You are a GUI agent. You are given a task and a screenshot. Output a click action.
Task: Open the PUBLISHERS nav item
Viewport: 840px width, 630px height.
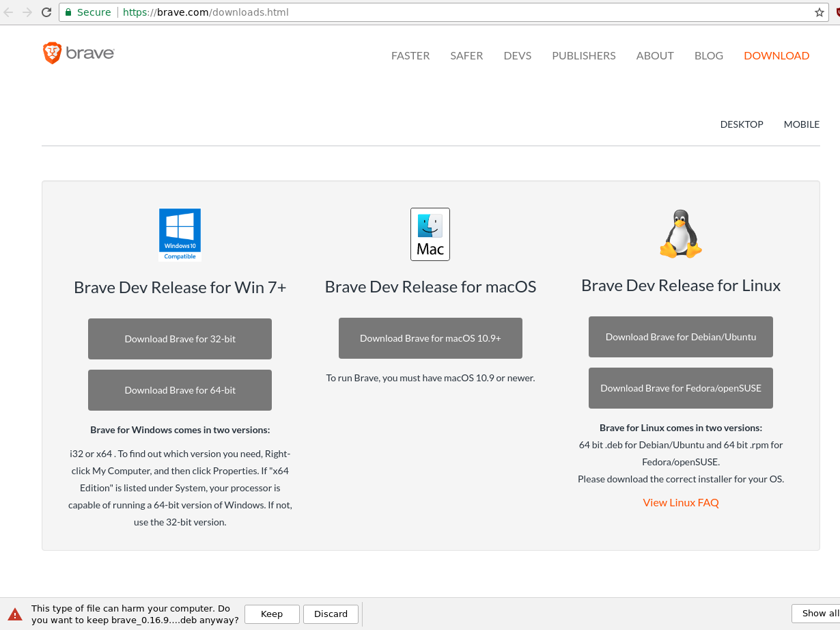tap(584, 56)
